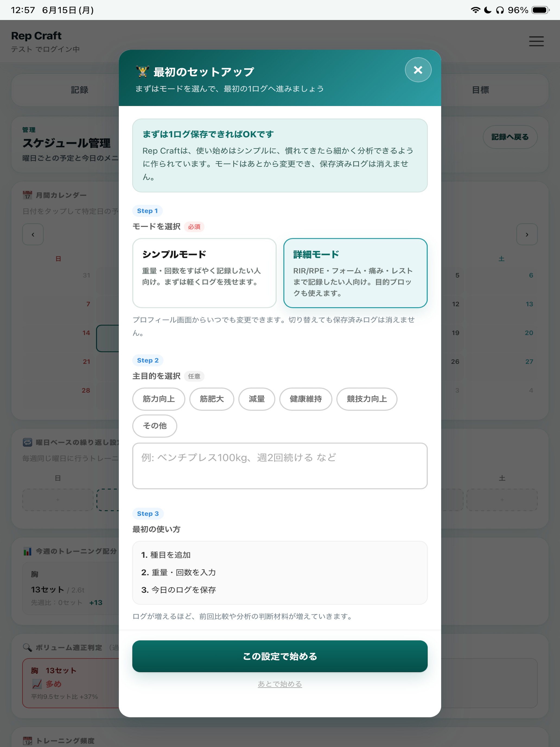Tap step text 今日のログを保存
This screenshot has width=560, height=747.
coord(184,590)
